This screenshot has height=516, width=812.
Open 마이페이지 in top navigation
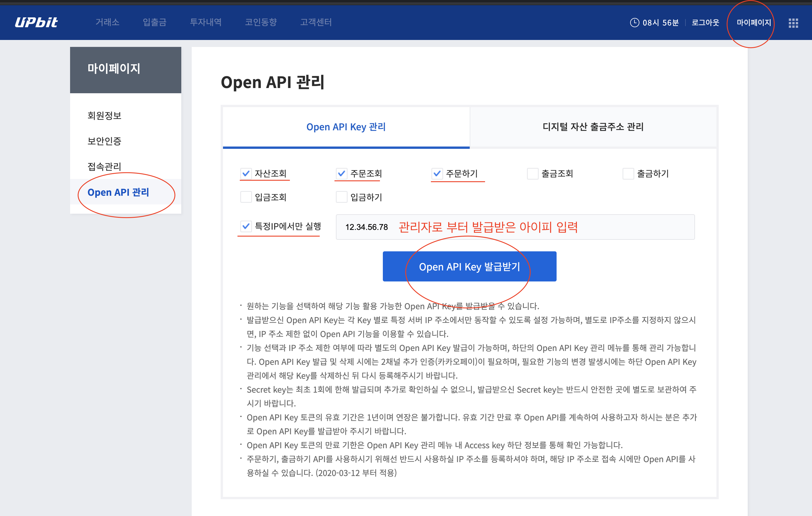pos(753,23)
